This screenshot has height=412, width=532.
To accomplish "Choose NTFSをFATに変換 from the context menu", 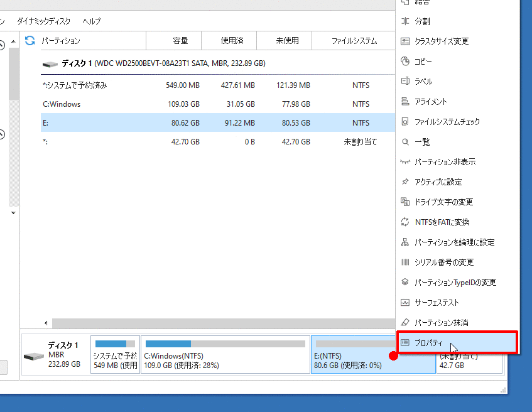I will pyautogui.click(x=442, y=222).
